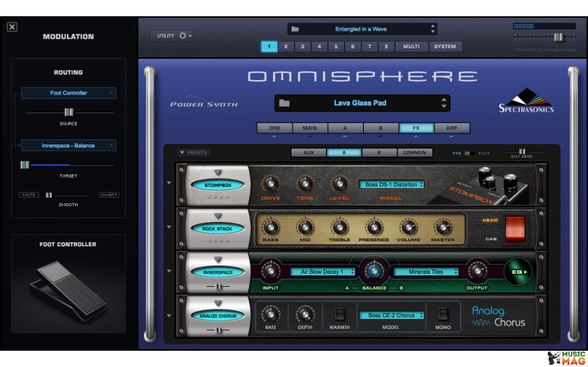
Task: Adjust the Rock Stack Treble knob
Action: (x=340, y=227)
